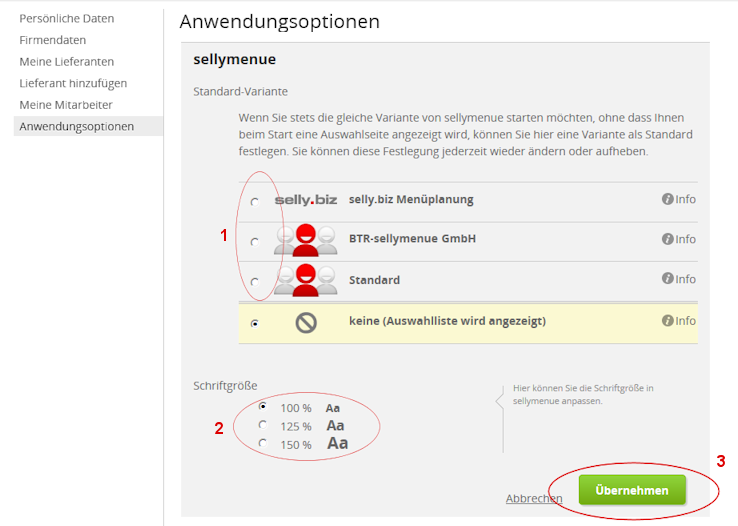Open Info for selly.biz Menüplanung
This screenshot has width=738, height=526.
pos(679,199)
